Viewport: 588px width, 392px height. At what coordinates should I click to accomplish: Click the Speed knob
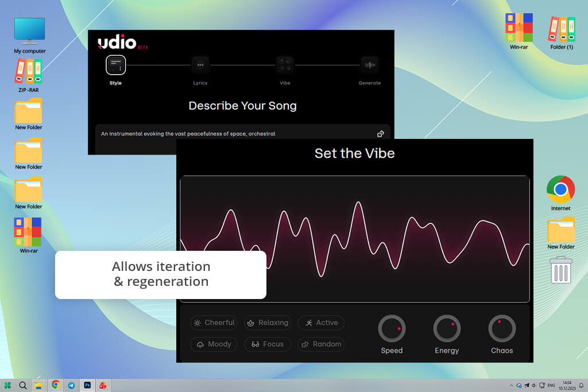click(392, 329)
